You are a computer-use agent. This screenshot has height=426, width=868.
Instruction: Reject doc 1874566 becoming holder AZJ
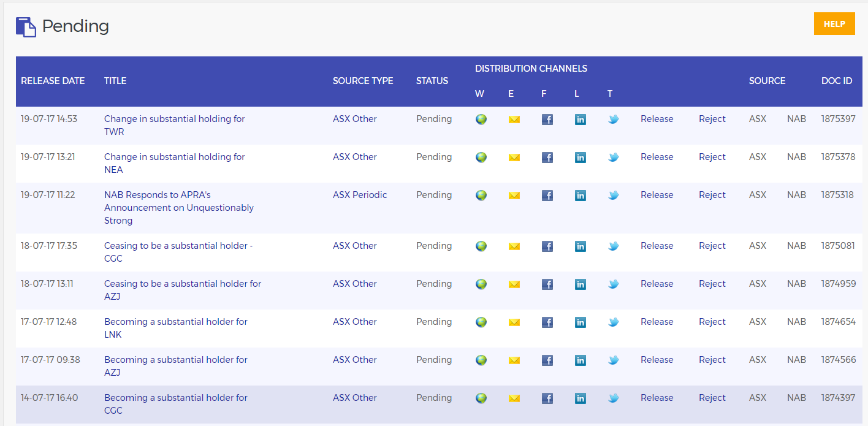pos(712,360)
